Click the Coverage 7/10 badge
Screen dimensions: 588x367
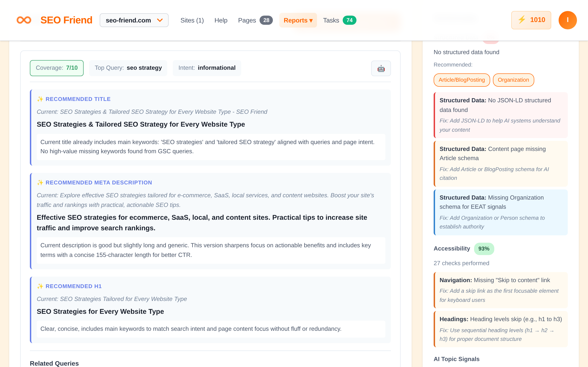point(57,68)
